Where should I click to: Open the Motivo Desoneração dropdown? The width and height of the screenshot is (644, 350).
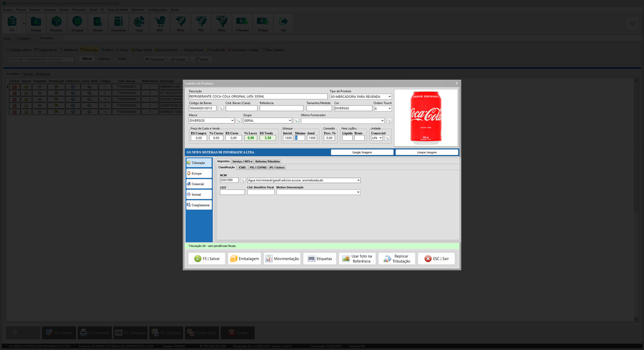[x=358, y=192]
